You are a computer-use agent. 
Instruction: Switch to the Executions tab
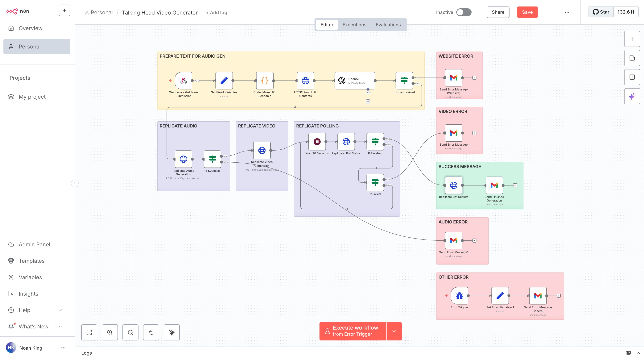354,25
